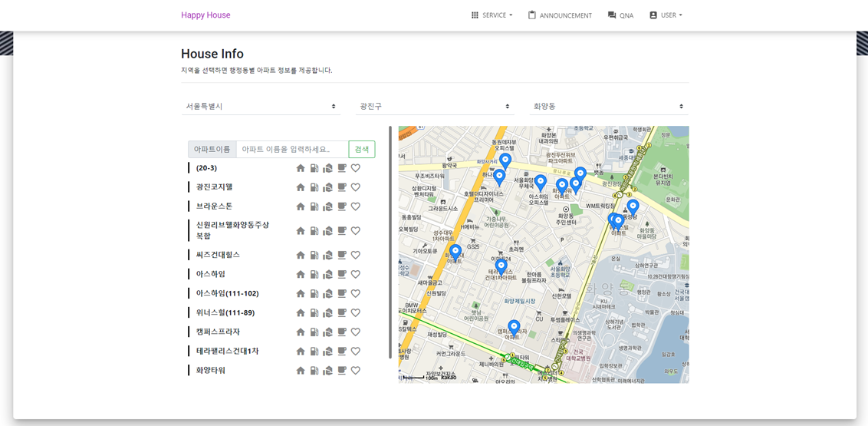Click the apartment list scrollbar
The height and width of the screenshot is (426, 868).
(390, 242)
